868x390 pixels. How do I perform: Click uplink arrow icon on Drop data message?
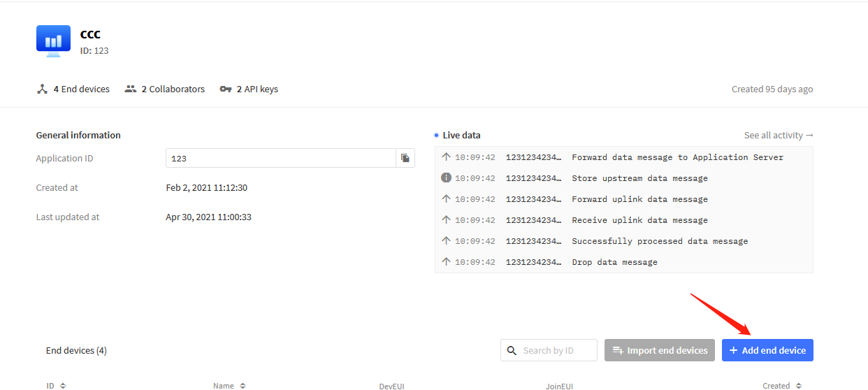446,262
